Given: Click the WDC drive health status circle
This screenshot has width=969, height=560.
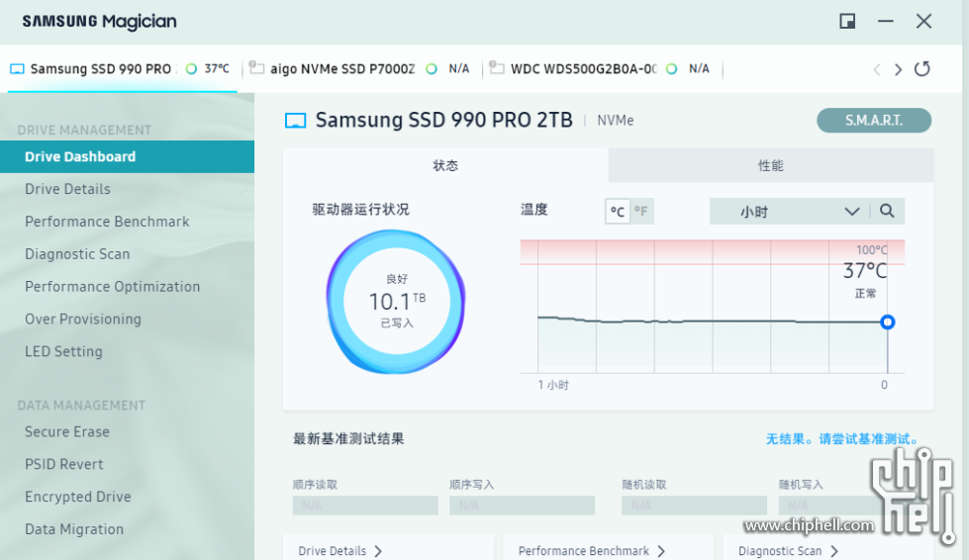Looking at the screenshot, I should (x=671, y=68).
